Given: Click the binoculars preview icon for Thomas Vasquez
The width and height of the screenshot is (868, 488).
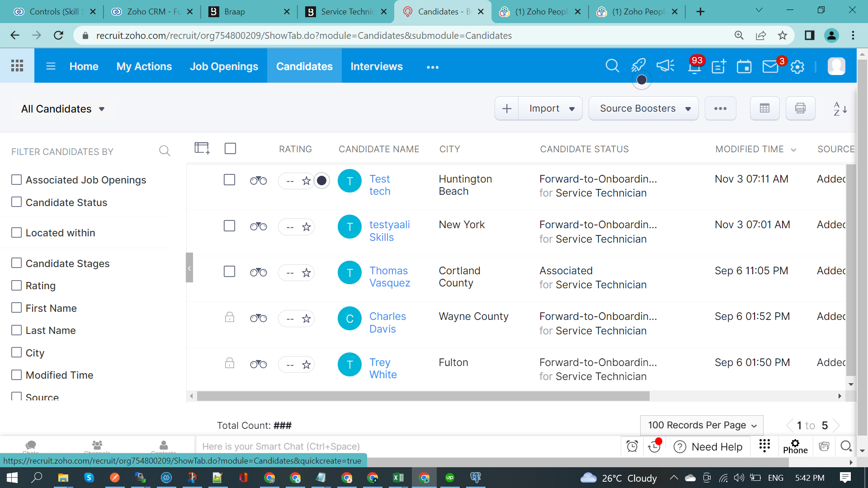Looking at the screenshot, I should 259,272.
